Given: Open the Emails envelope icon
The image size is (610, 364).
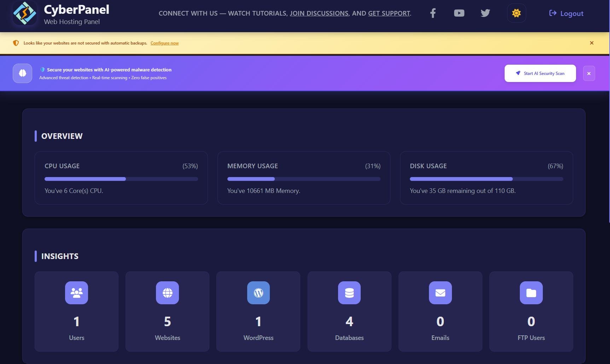Looking at the screenshot, I should click(440, 293).
